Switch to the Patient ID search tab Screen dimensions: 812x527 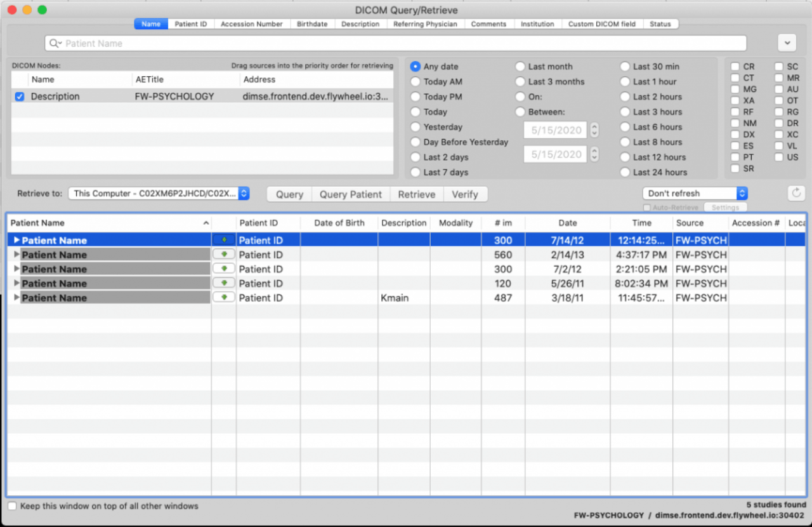coord(190,23)
